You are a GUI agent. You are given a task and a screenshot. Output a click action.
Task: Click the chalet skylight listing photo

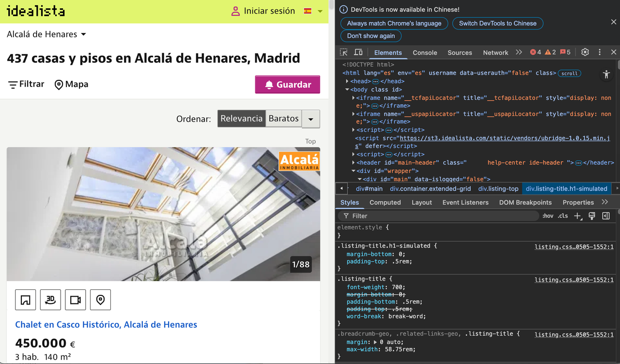(x=163, y=214)
